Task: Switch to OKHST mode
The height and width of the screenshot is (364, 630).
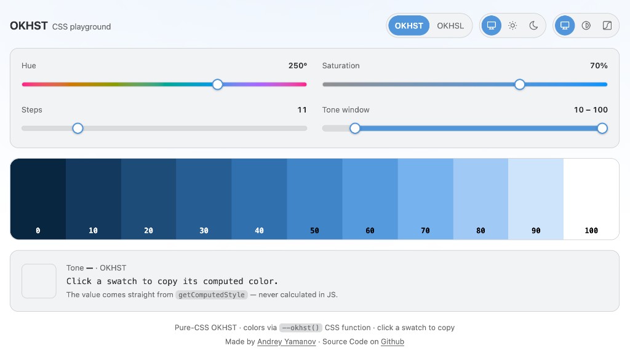Action: pos(409,26)
